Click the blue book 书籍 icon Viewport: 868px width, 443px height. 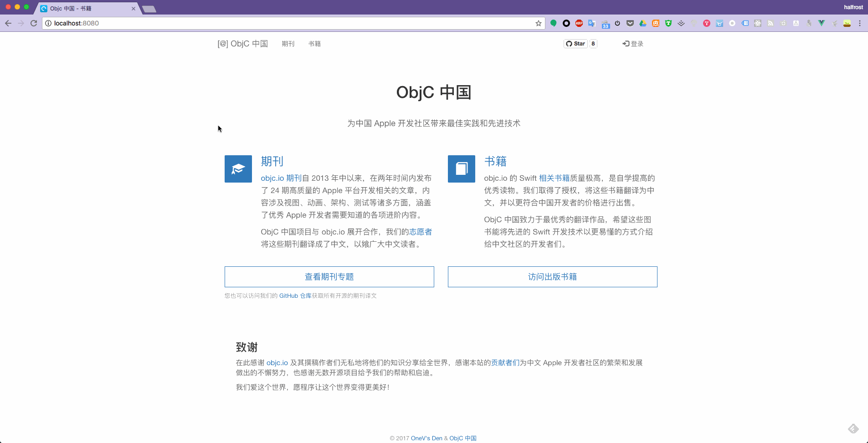point(462,169)
